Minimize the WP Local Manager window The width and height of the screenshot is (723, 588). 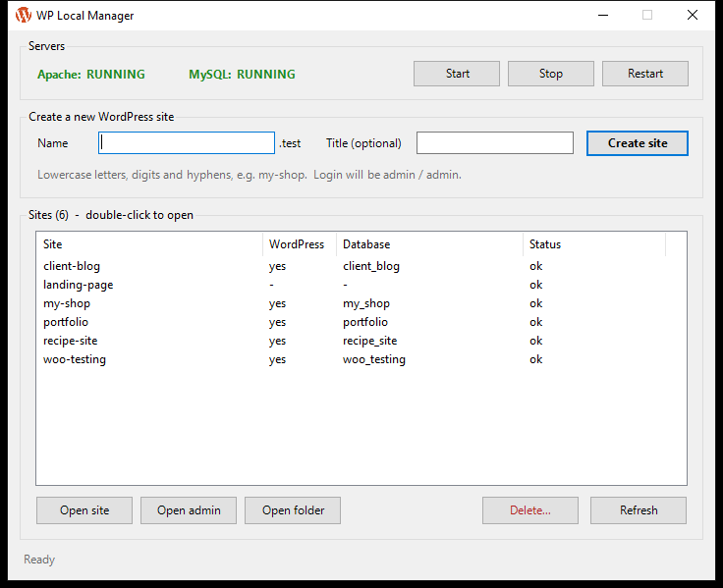(x=602, y=15)
